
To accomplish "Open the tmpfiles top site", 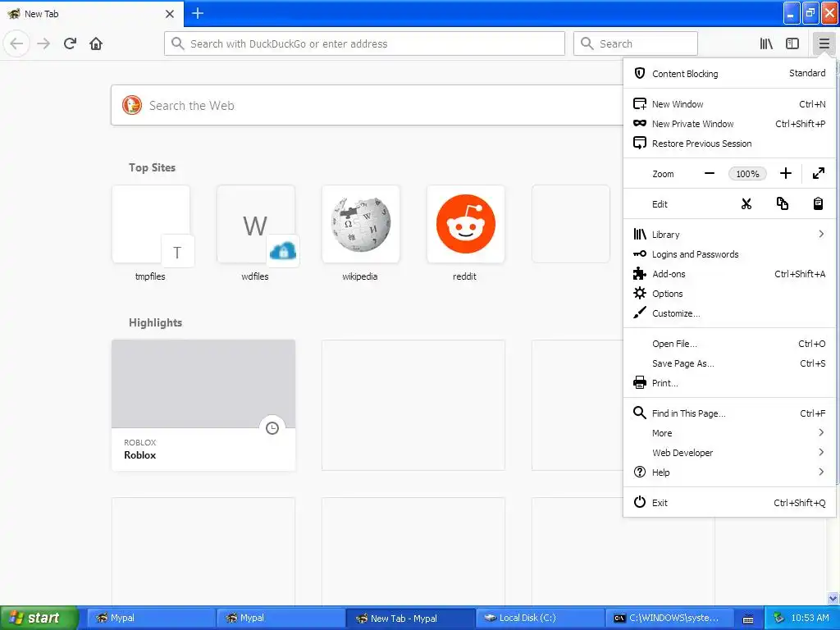I will 151,234.
